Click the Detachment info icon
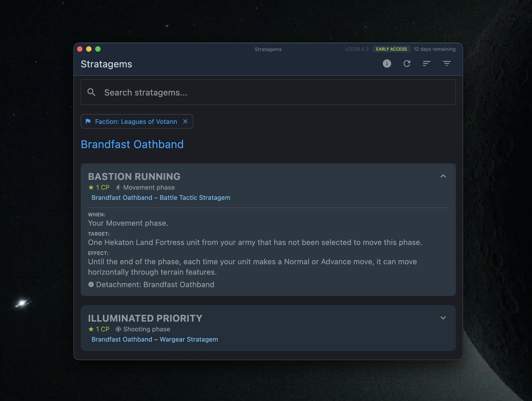This screenshot has height=401, width=532. [x=91, y=284]
